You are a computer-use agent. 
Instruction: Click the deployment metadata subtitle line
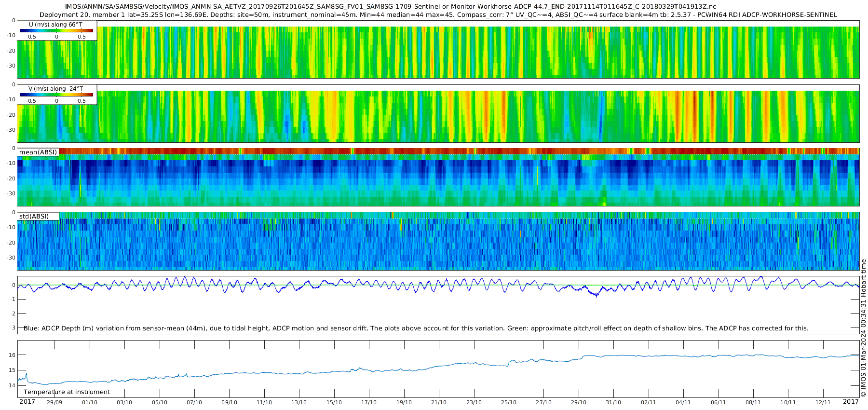point(438,15)
